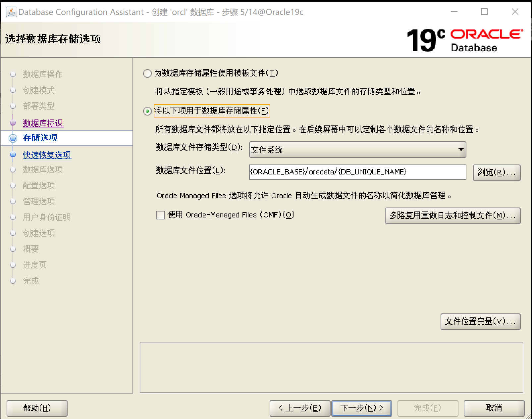Minimize the Database Configuration Assistant window
532x419 pixels.
click(x=454, y=12)
